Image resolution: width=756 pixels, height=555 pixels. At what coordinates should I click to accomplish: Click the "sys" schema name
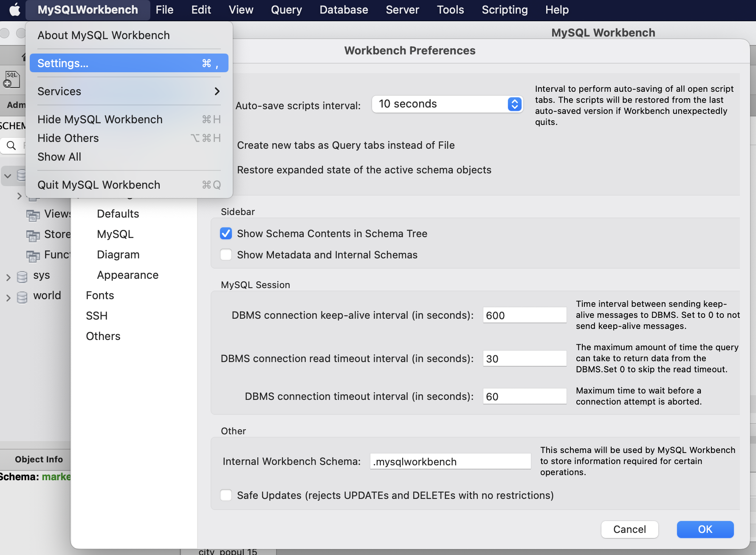point(42,275)
